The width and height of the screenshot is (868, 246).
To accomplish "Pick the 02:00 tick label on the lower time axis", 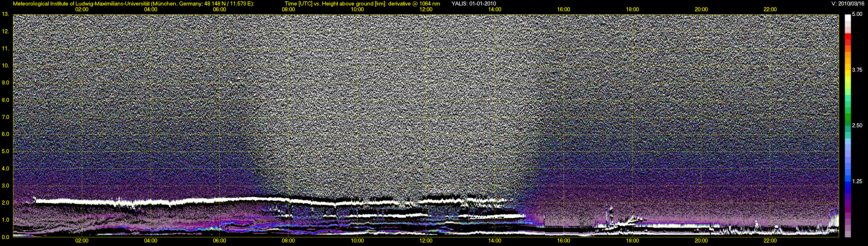I will (x=82, y=241).
